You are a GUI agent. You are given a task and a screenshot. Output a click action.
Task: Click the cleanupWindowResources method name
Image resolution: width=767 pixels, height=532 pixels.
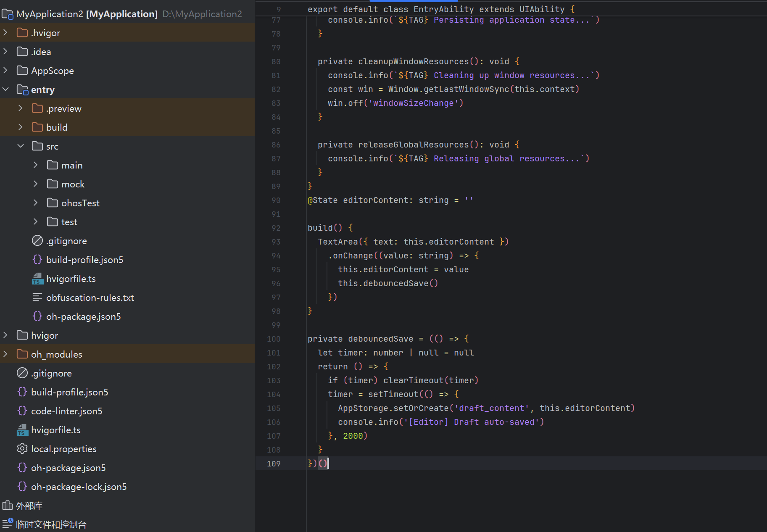414,61
